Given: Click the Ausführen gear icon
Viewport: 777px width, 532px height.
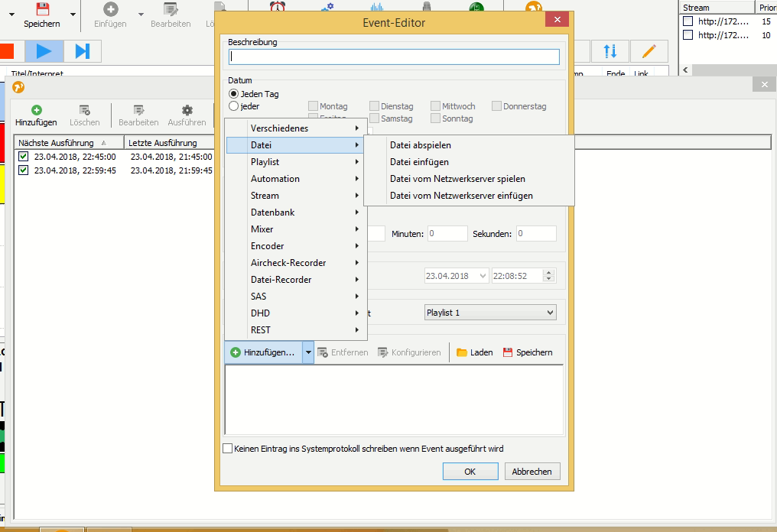Looking at the screenshot, I should point(187,110).
